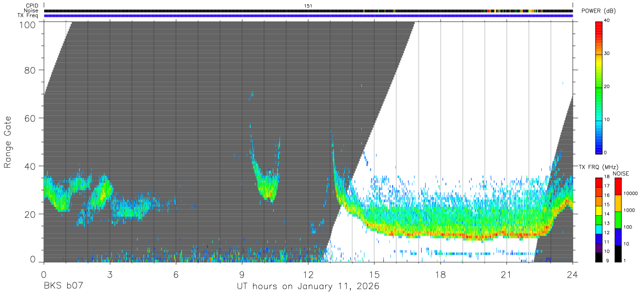Click the BKS b07 radar beam label
The image size is (644, 297).
(63, 287)
